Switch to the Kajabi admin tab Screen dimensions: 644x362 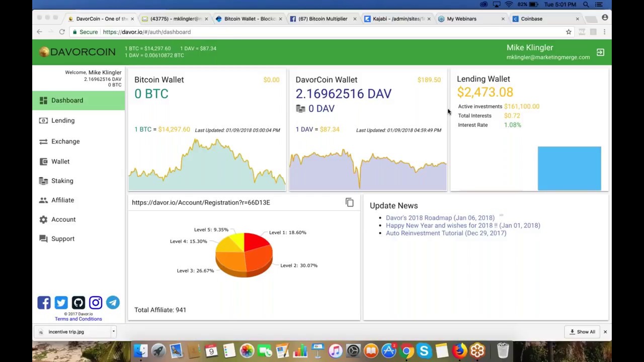point(397,19)
